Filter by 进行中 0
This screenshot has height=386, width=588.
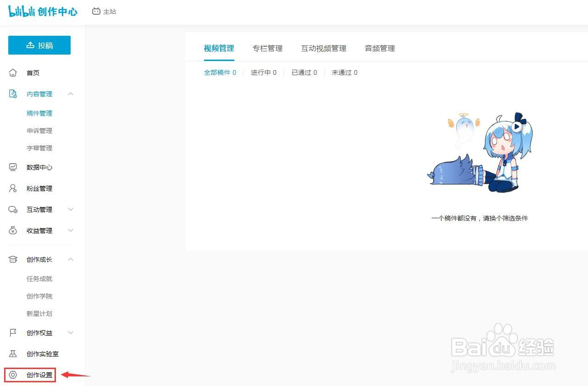264,72
